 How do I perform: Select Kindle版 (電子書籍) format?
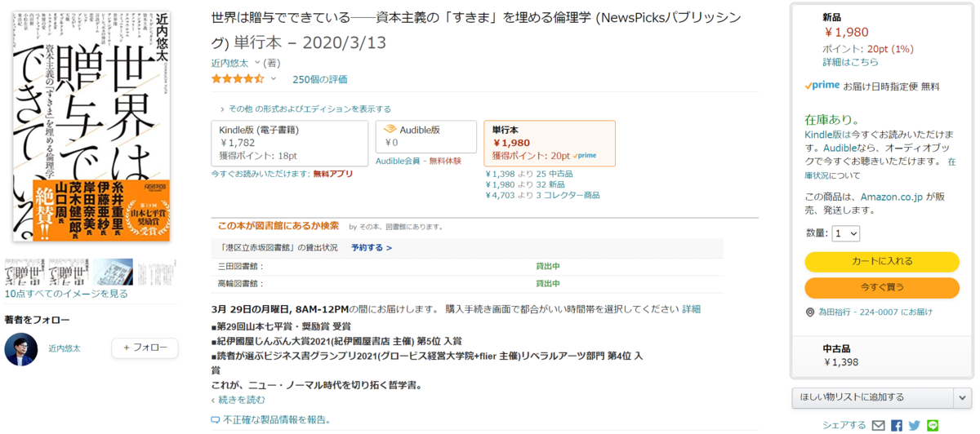click(x=290, y=143)
